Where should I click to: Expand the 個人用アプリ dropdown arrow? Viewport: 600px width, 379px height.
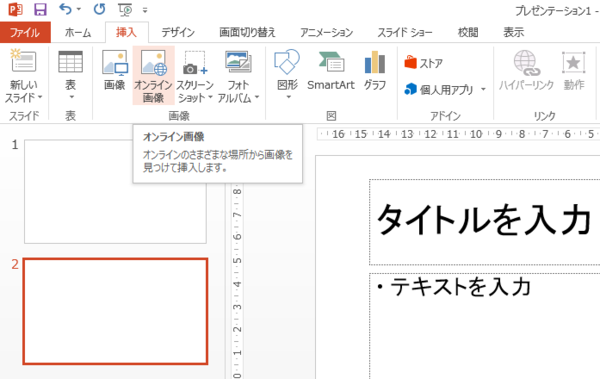483,90
